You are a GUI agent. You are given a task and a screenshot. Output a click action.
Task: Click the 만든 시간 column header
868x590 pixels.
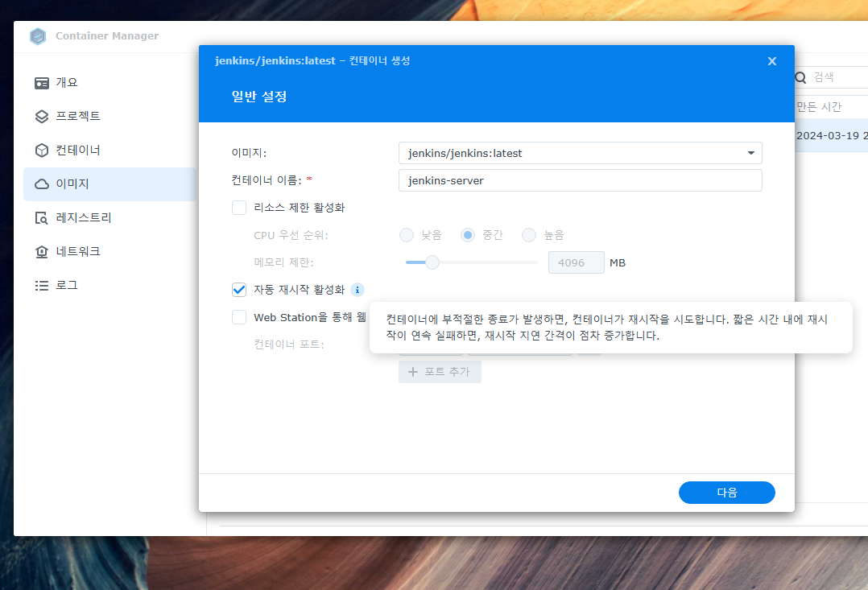pos(820,107)
